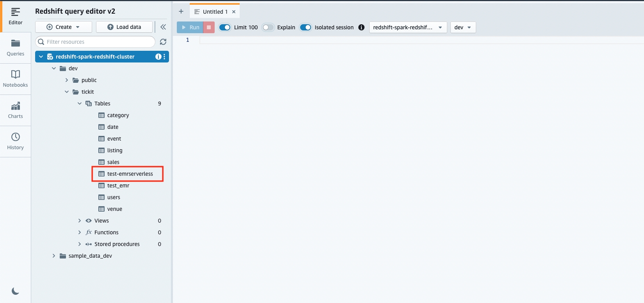644x303 pixels.
Task: Click the sample_data_dev database folder icon
Action: coord(63,256)
